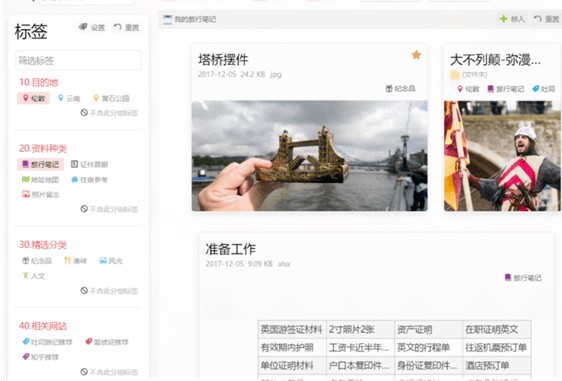Click the yellow folder icon on 大不列颠 card
This screenshot has height=381, width=562.
point(455,75)
